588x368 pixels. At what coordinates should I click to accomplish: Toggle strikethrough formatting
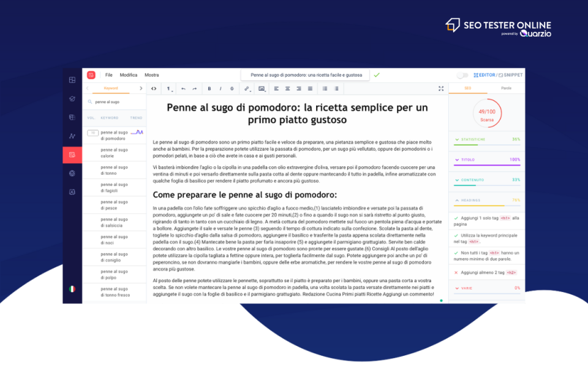[232, 88]
